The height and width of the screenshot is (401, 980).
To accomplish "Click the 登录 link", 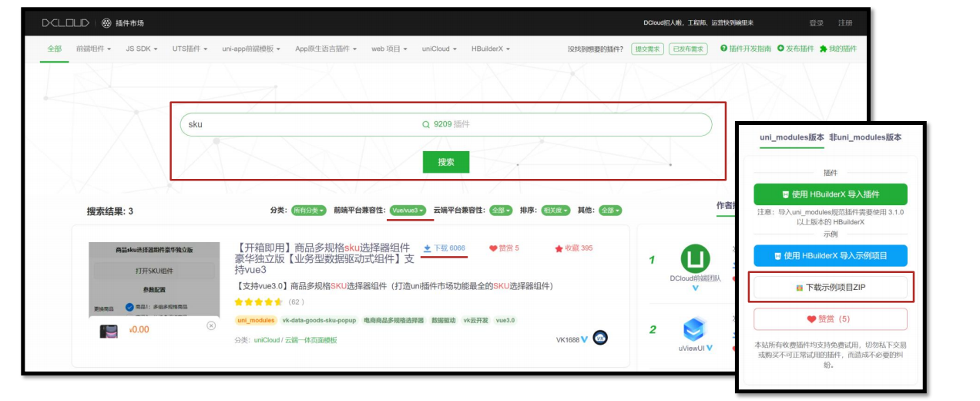I will click(x=817, y=23).
